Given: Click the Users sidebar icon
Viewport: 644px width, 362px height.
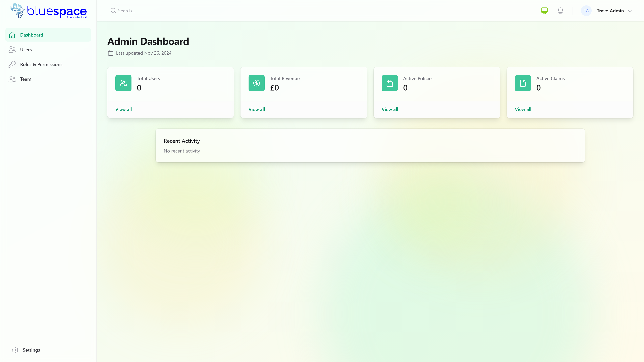Looking at the screenshot, I should tap(12, 49).
